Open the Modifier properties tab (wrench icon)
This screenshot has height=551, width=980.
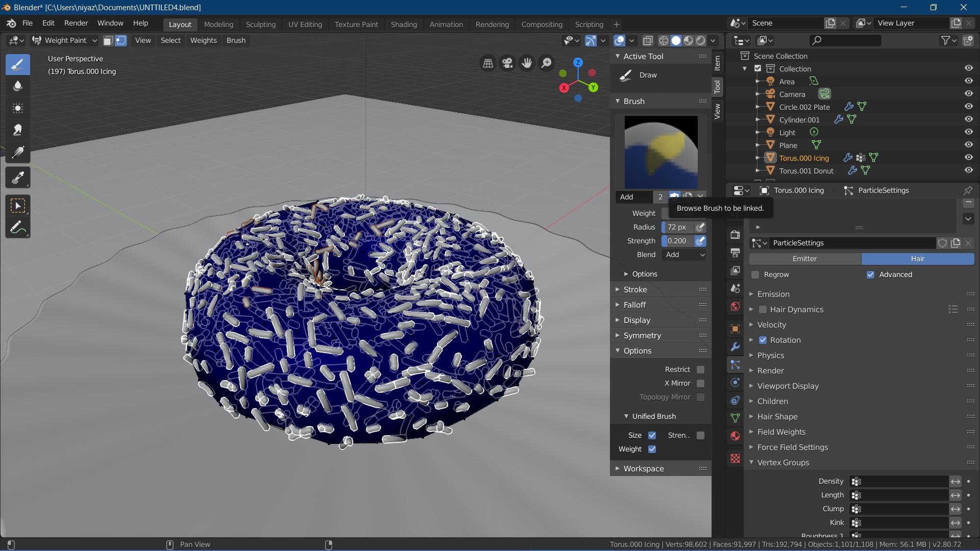pyautogui.click(x=735, y=346)
